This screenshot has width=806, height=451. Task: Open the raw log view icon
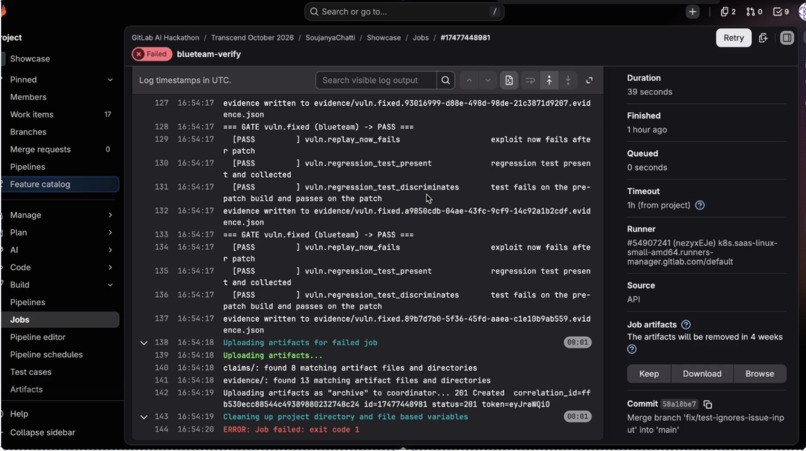tap(509, 80)
